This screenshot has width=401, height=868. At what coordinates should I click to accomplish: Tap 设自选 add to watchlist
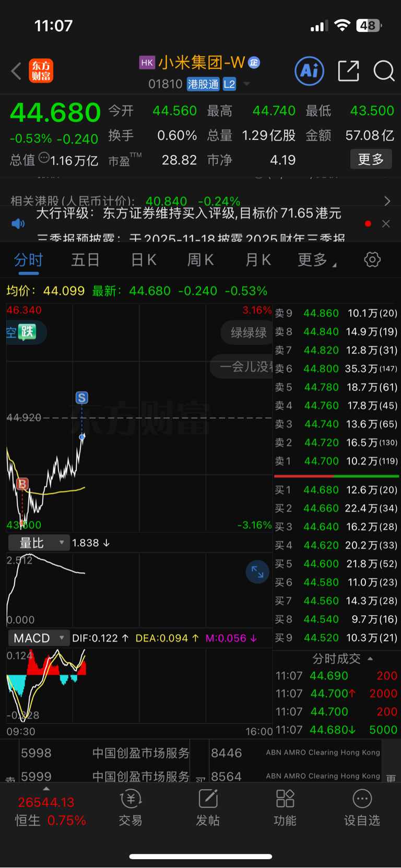pyautogui.click(x=362, y=808)
